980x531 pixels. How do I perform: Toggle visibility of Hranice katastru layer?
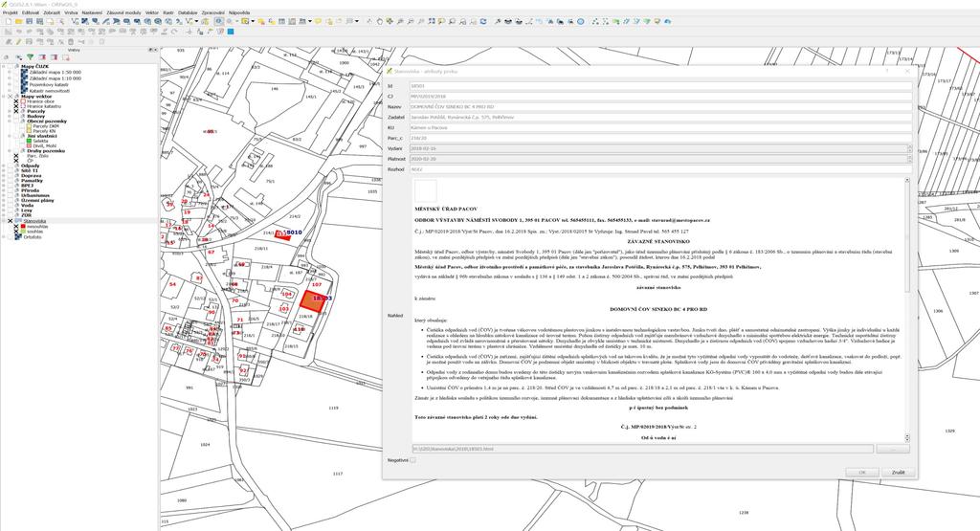[16, 106]
